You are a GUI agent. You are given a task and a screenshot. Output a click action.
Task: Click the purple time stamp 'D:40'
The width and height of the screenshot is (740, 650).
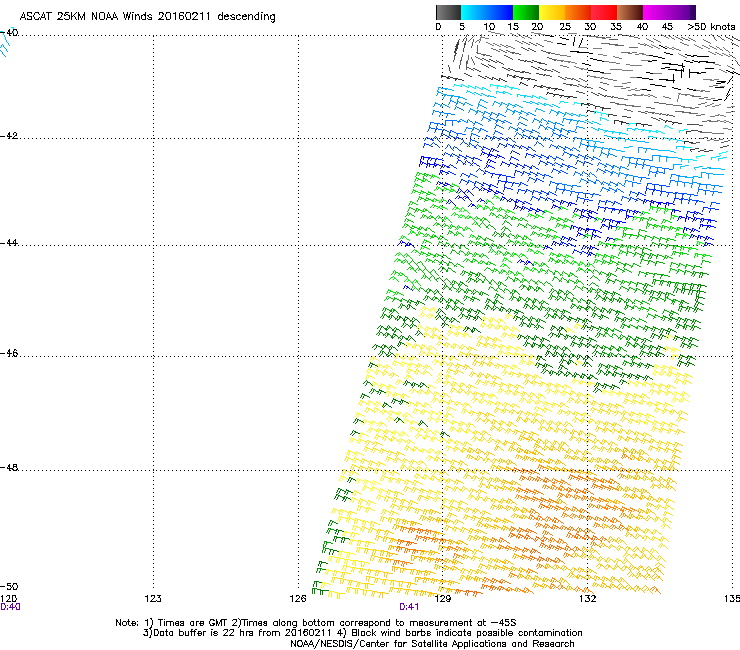10,607
